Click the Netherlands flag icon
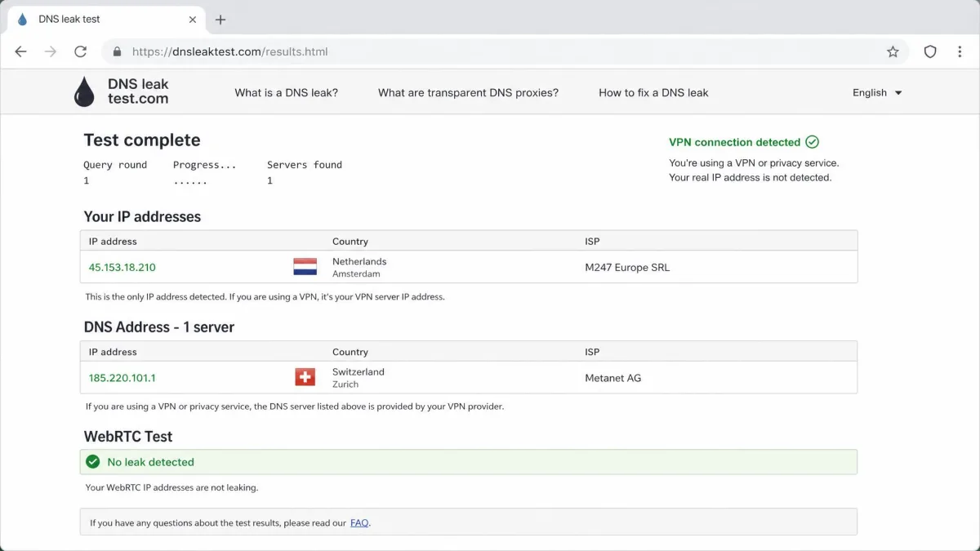 pos(305,267)
